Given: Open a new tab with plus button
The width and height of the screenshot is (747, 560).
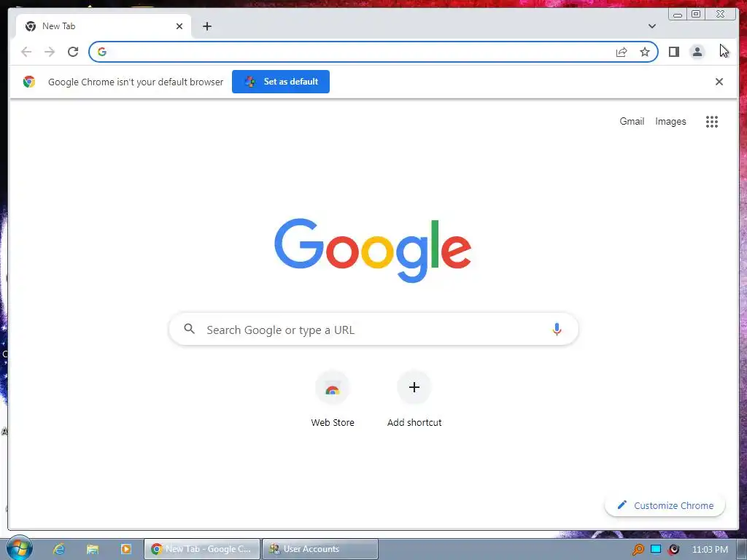Looking at the screenshot, I should 206,26.
